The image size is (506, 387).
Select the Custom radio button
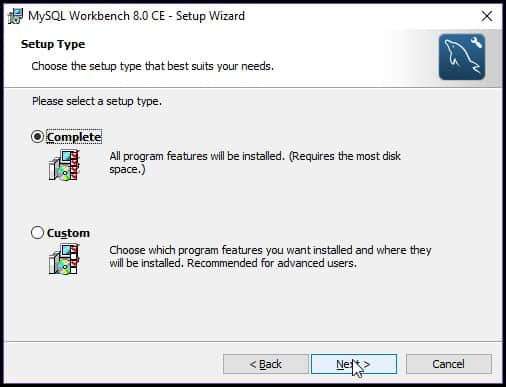point(37,232)
